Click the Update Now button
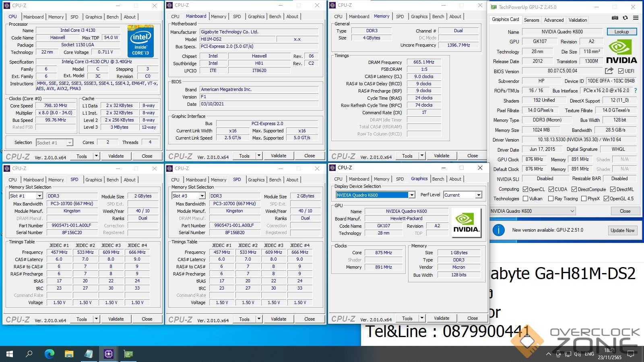The height and width of the screenshot is (362, 644). [x=622, y=230]
